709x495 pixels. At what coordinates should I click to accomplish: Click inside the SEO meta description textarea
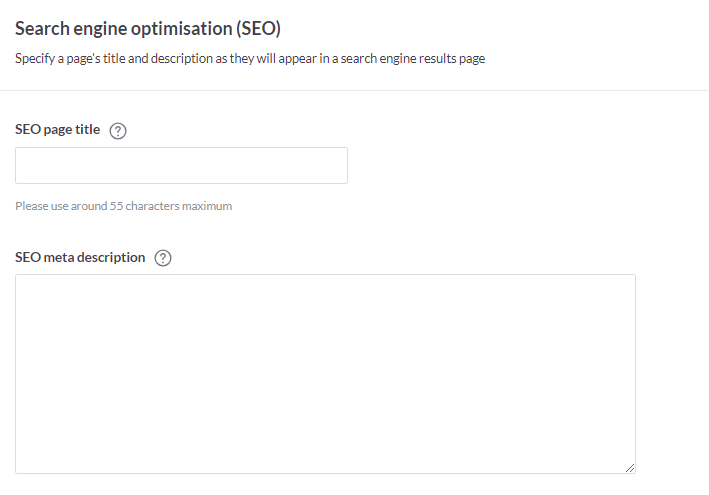(x=325, y=373)
